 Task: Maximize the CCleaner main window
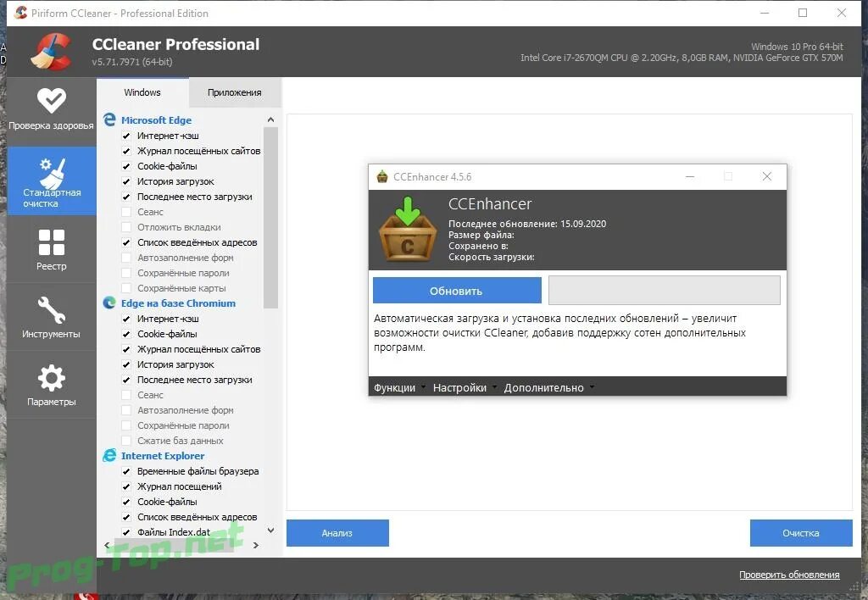click(803, 13)
